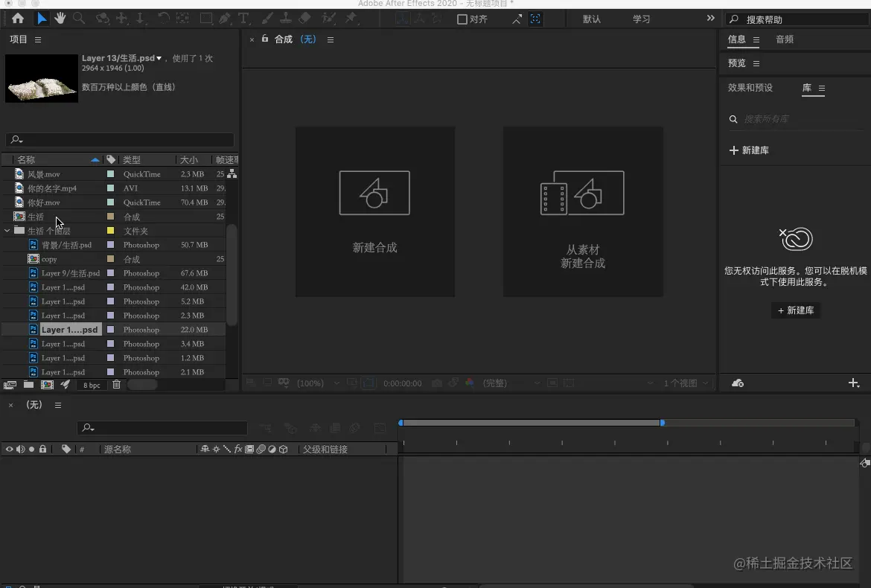The height and width of the screenshot is (588, 871).
Task: Select the Brush tool
Action: 267,19
